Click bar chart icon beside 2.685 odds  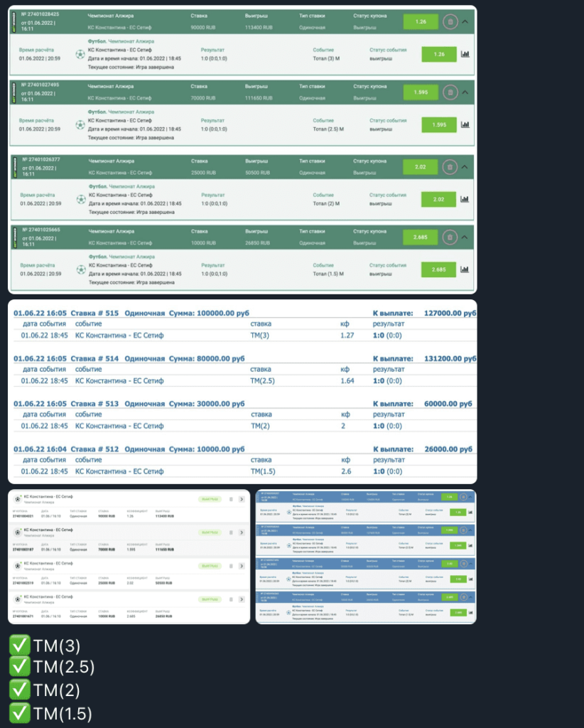[465, 269]
